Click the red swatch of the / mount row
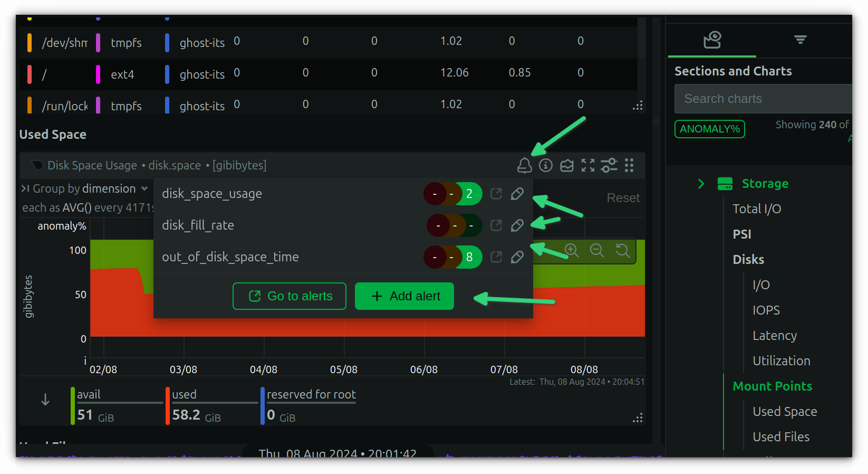 coord(30,74)
